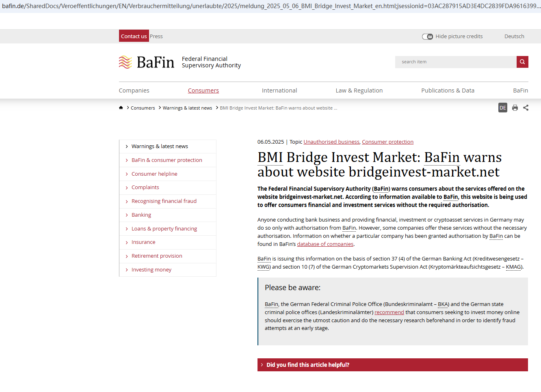Go to Investing money sidebar item
The image size is (541, 392).
pyautogui.click(x=151, y=270)
